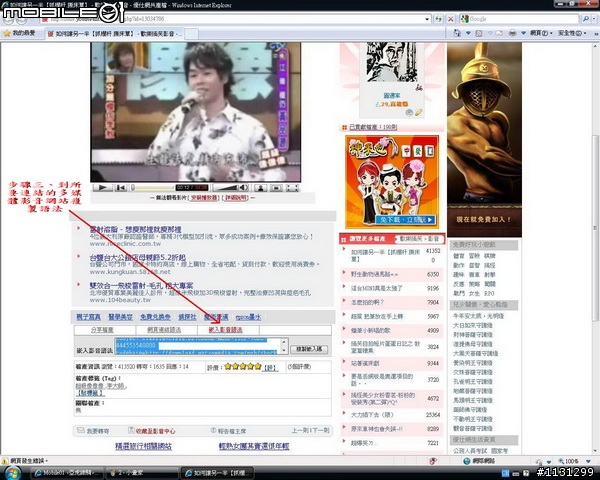Open the 輕熟女團其實還很年輕 link

[x=254, y=446]
